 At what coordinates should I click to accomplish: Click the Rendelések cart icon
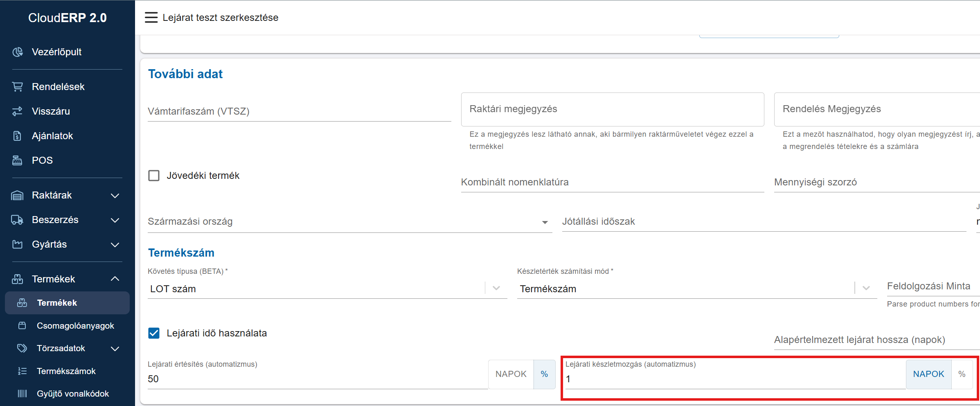(x=18, y=87)
